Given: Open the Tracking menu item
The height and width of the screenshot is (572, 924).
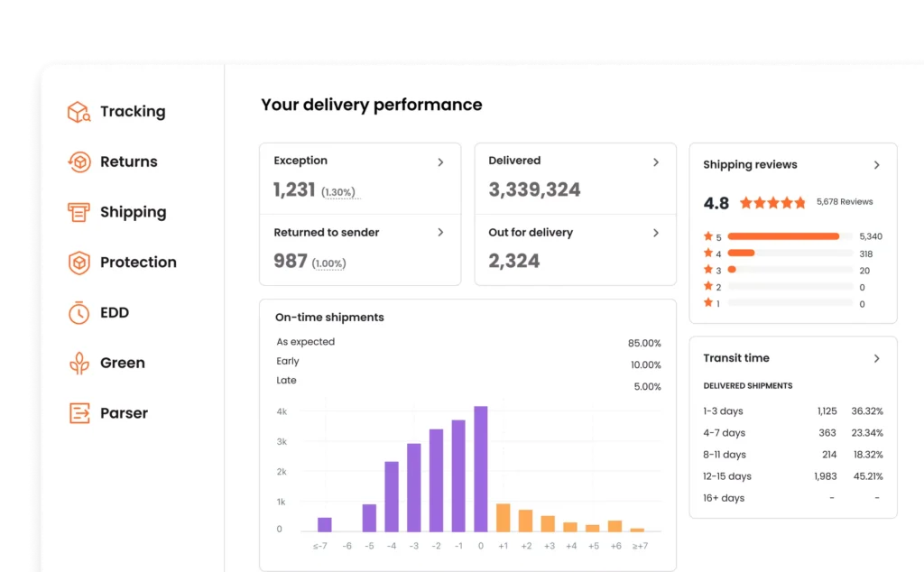Looking at the screenshot, I should [133, 111].
